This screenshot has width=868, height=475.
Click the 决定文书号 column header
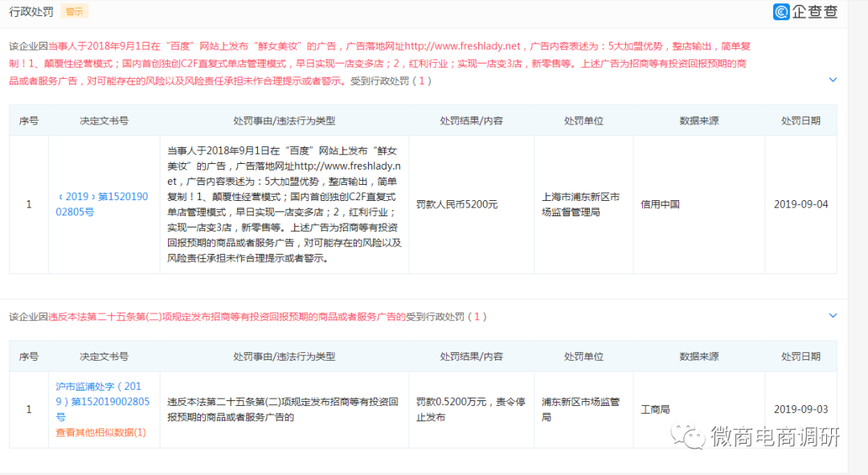(x=104, y=121)
